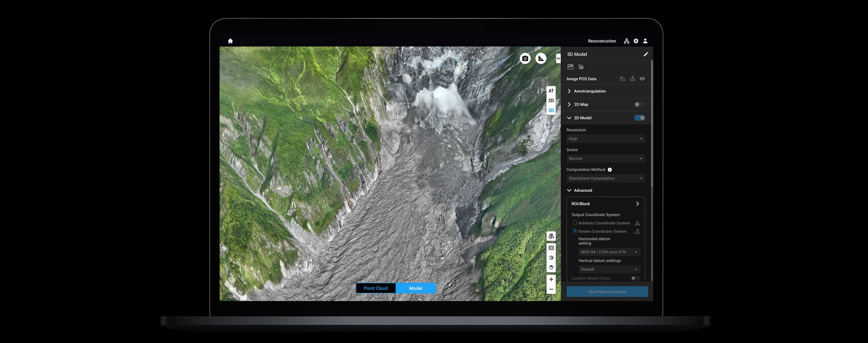The image size is (868, 343).
Task: Select the measurement triangle tool
Action: point(541,59)
